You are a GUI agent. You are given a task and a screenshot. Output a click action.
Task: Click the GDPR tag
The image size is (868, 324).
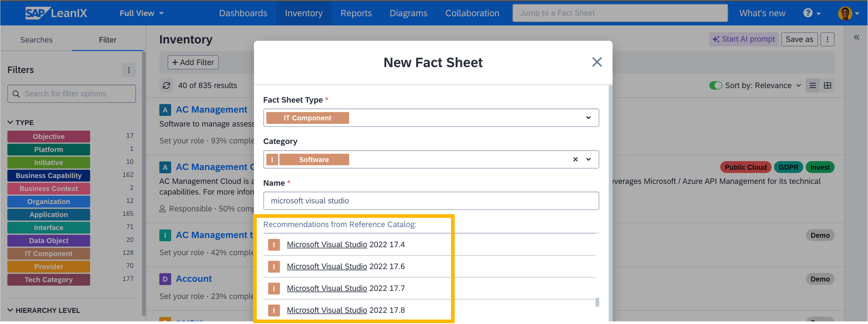pyautogui.click(x=788, y=168)
